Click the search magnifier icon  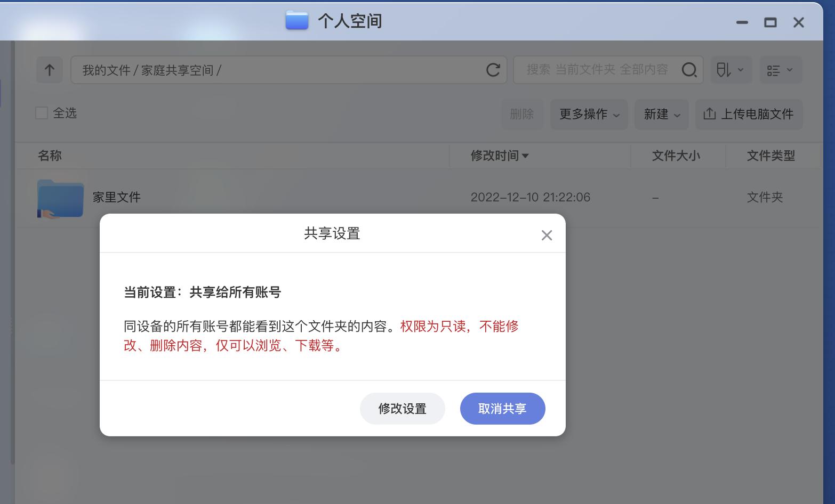689,70
